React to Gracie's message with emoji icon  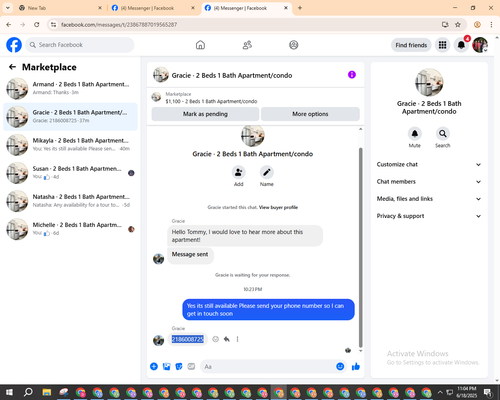pos(216,339)
